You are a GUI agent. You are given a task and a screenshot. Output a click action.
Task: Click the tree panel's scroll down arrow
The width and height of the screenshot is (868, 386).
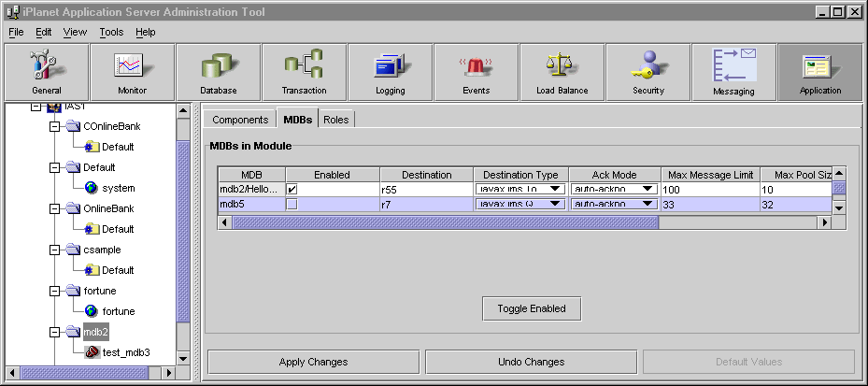(183, 358)
